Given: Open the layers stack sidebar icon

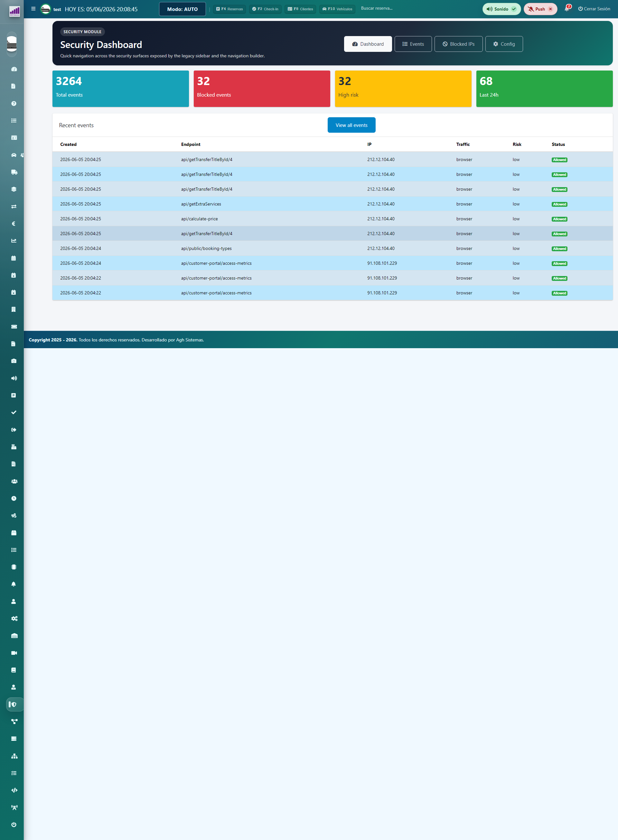Looking at the screenshot, I should click(14, 189).
